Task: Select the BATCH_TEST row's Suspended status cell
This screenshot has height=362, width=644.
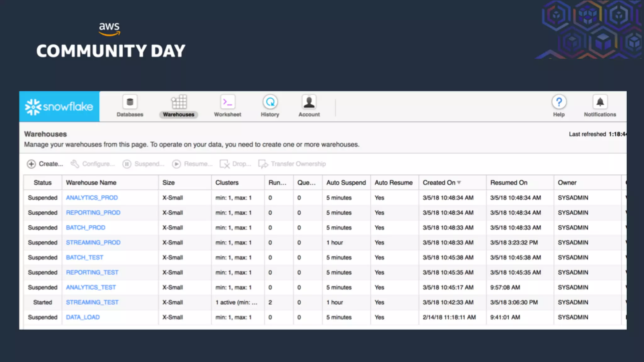Action: (x=42, y=258)
